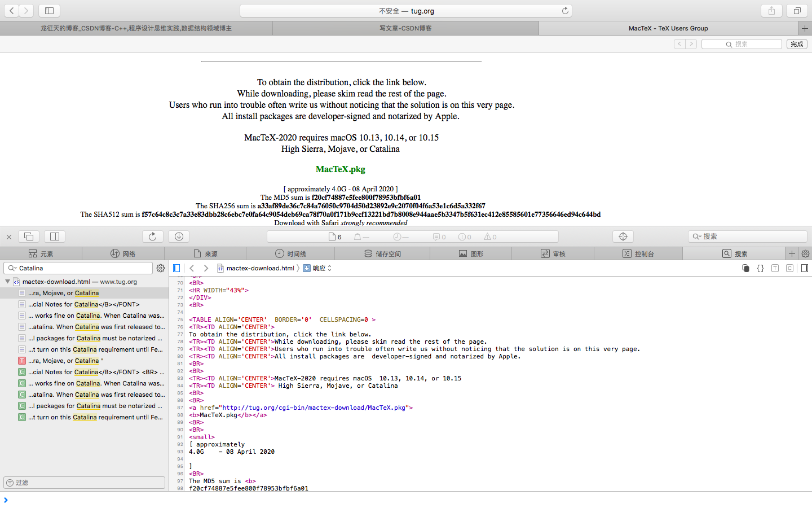Screen dimensions: 812x508
Task: Toggle the navigation sidebar in content view
Action: click(176, 268)
